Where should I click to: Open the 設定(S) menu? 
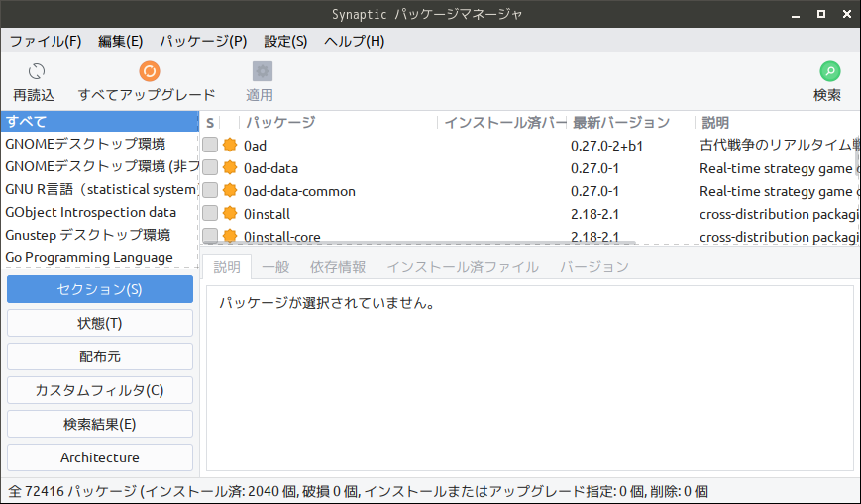285,42
